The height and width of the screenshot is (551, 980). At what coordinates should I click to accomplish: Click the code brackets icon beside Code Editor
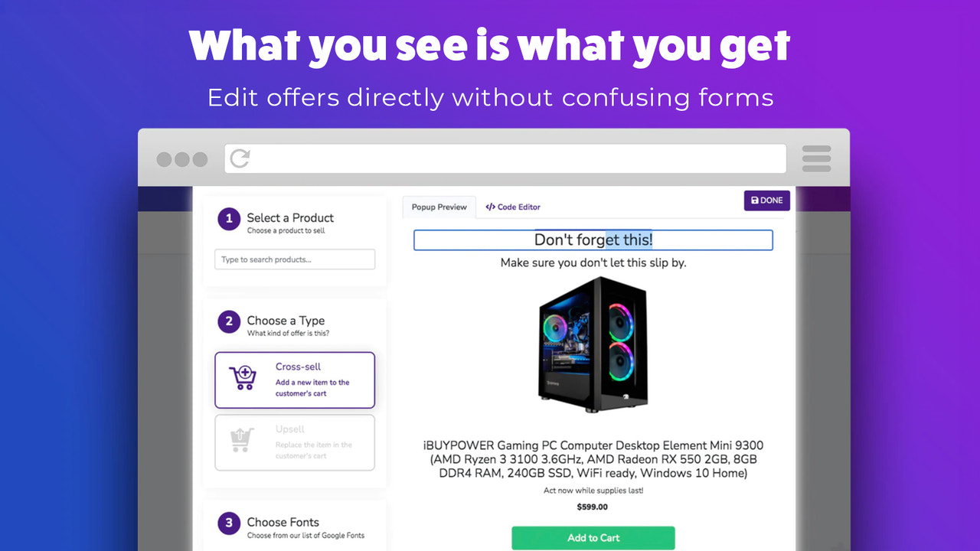click(490, 207)
